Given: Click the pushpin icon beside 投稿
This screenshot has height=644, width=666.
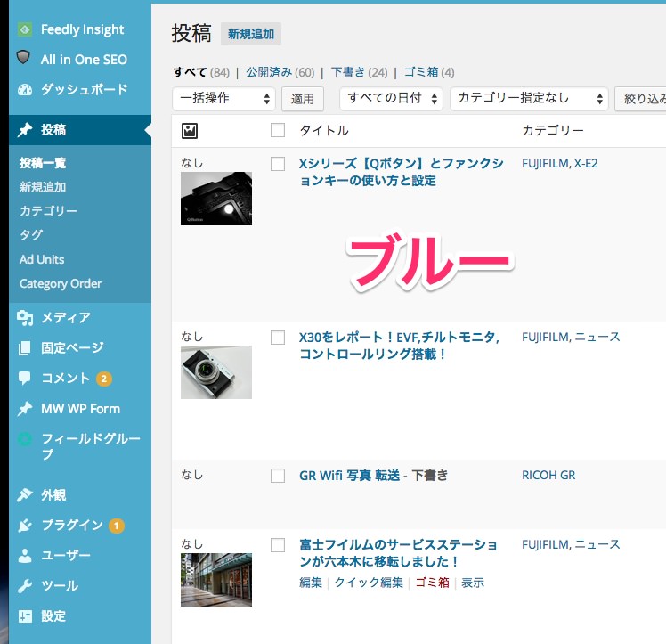Looking at the screenshot, I should click(x=25, y=129).
